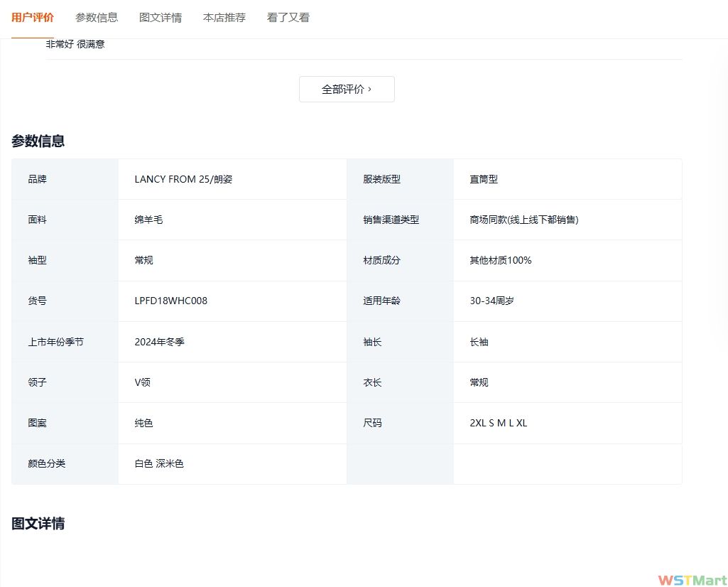Click the review text 非常好 很满意
The height and width of the screenshot is (587, 728).
tap(75, 44)
